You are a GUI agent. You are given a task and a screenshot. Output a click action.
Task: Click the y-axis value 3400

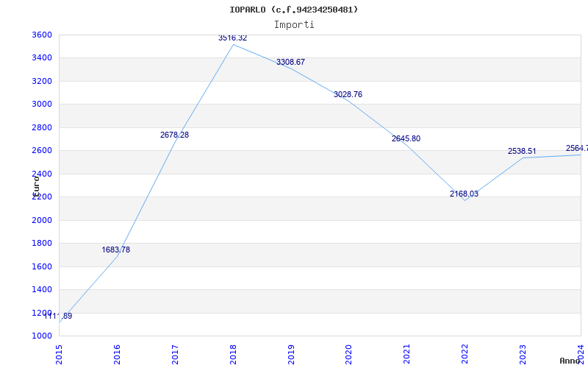point(42,58)
